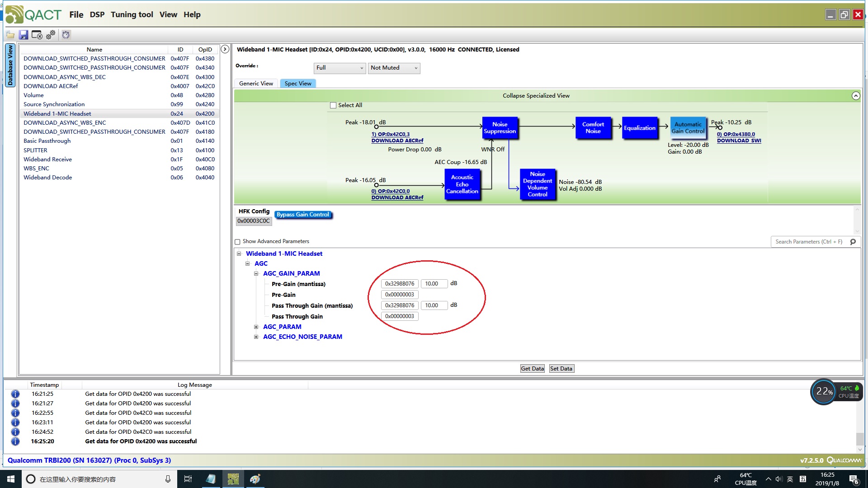The height and width of the screenshot is (488, 868).
Task: Click the Cortana search circle icon
Action: 31,479
